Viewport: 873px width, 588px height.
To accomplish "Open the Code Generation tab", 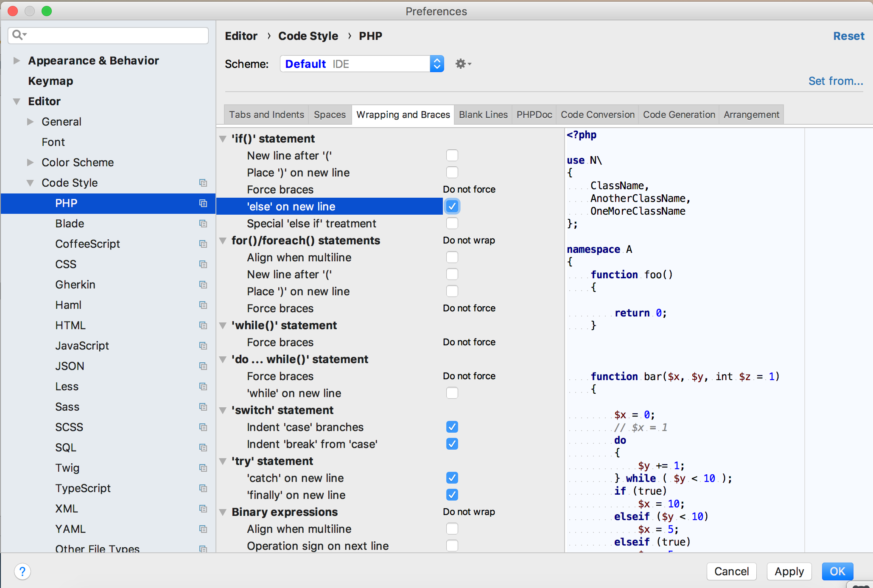I will click(678, 115).
